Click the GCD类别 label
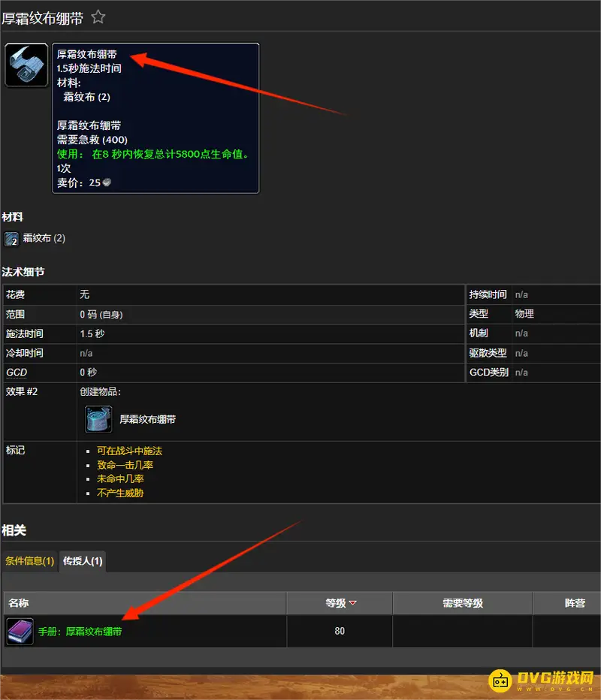The image size is (601, 700). 489,373
